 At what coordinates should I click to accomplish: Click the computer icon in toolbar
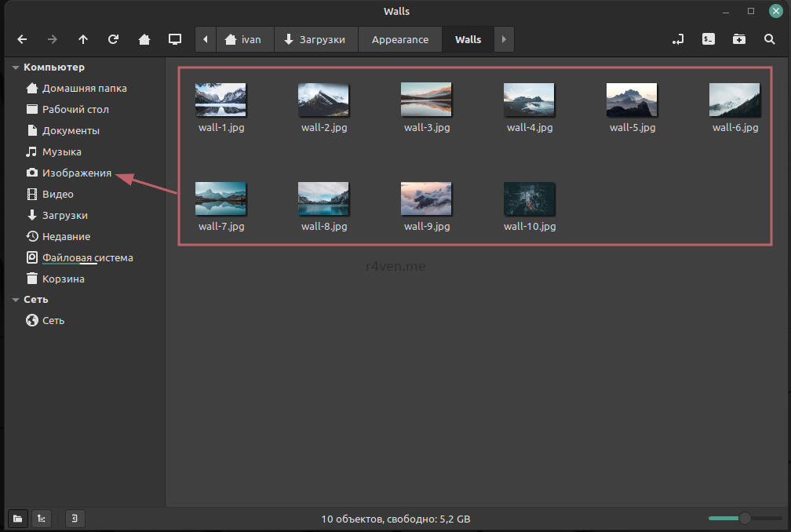click(x=175, y=39)
